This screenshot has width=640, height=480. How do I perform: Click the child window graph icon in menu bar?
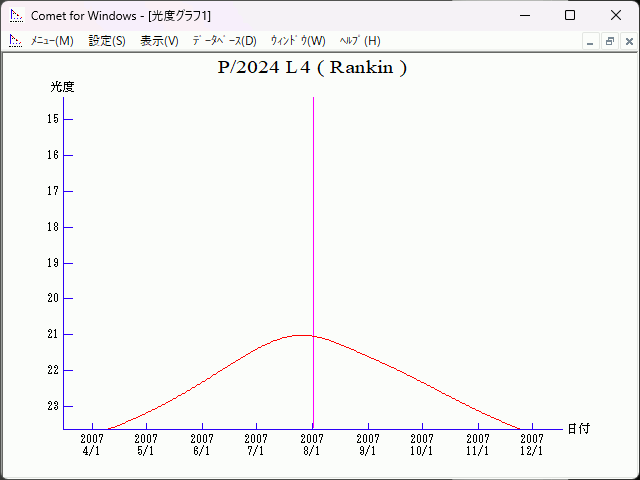(x=15, y=41)
